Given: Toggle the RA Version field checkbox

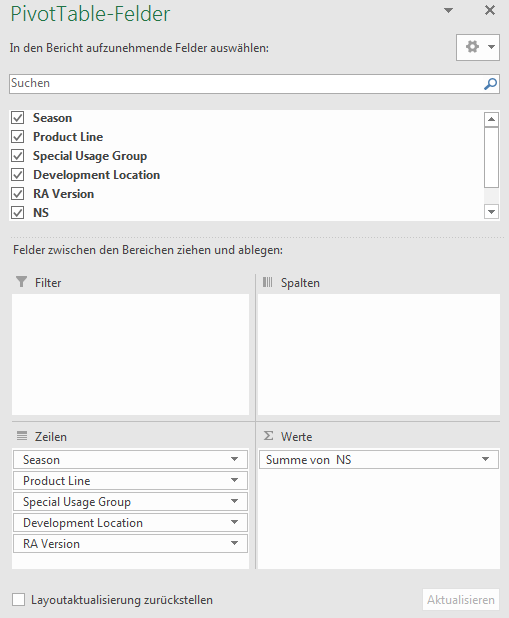Looking at the screenshot, I should pos(18,194).
